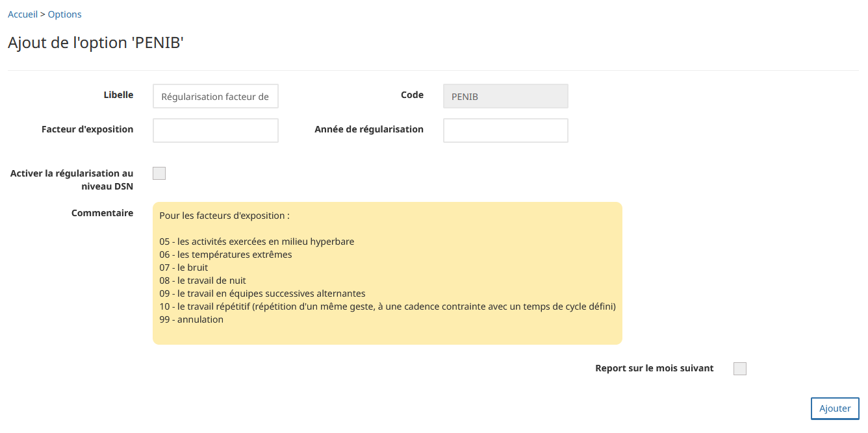868x433 pixels.
Task: Click the Code field label
Action: (x=412, y=95)
